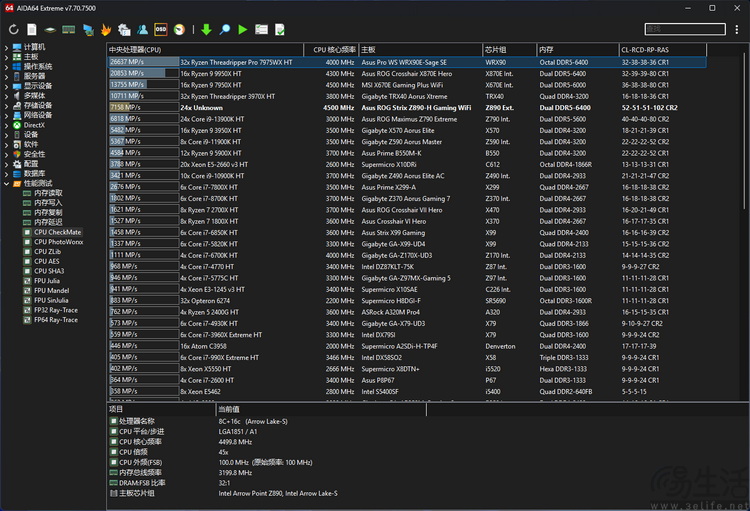Expand the 存储设备 tree node
Image resolution: width=750 pixels, height=511 pixels.
tap(6, 105)
